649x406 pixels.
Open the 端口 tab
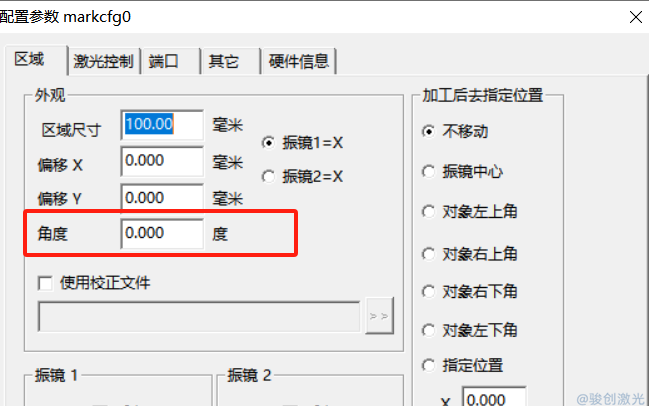click(170, 62)
